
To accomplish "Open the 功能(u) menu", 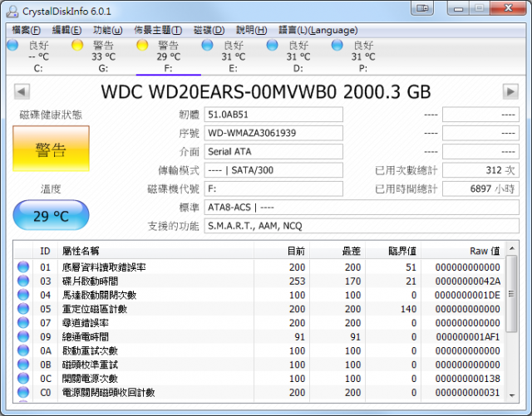I will coord(107,30).
